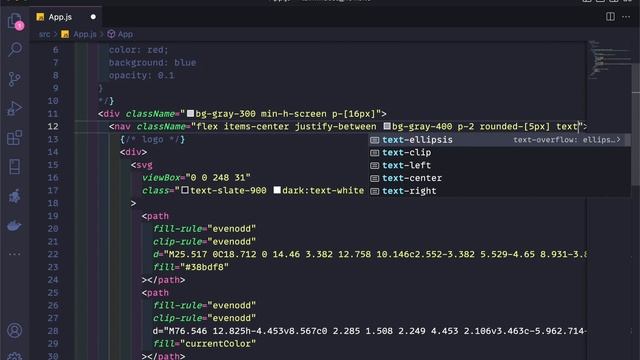The height and width of the screenshot is (360, 640).
Task: Show additional views ellipsis in activity bar
Action: pos(15,254)
